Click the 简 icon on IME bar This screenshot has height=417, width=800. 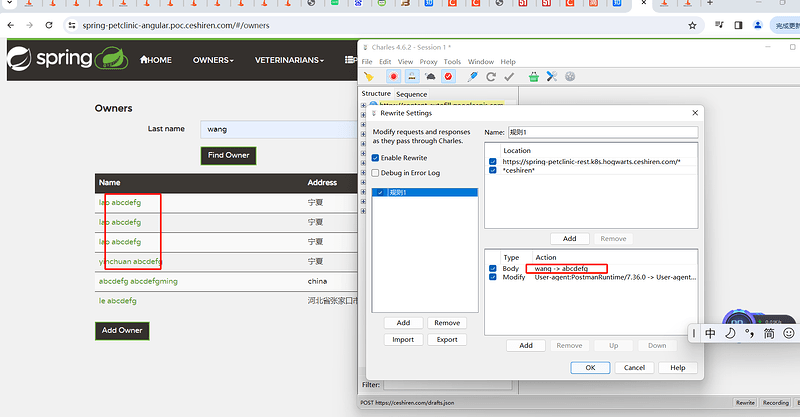769,333
